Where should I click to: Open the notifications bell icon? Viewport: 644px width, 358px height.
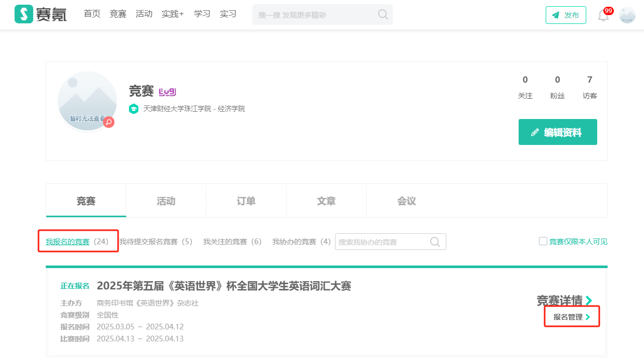[x=603, y=15]
